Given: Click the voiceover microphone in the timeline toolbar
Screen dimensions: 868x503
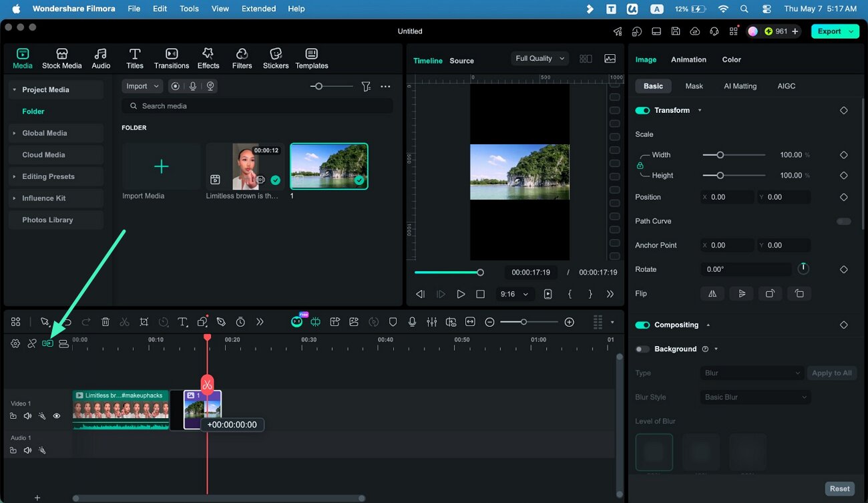Looking at the screenshot, I should (x=412, y=322).
